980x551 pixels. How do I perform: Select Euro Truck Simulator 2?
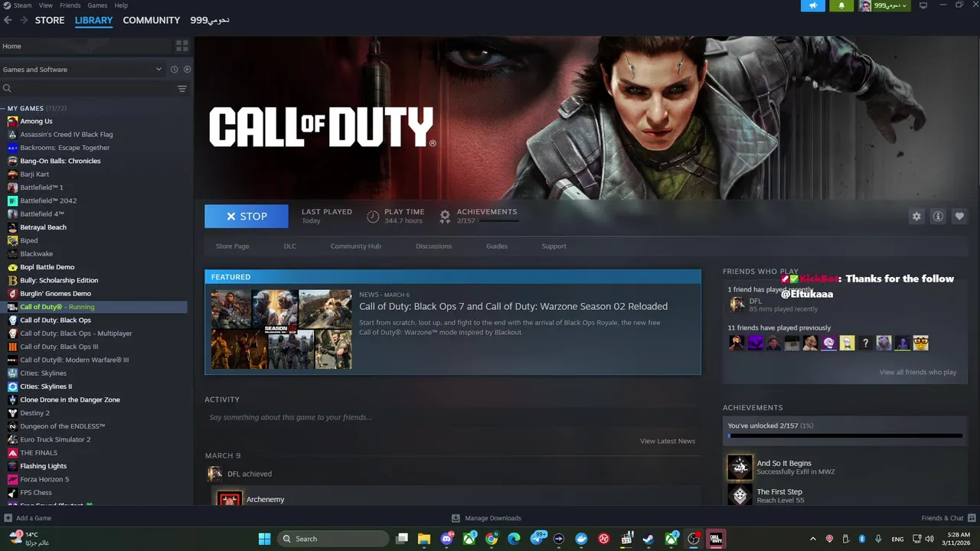point(55,439)
